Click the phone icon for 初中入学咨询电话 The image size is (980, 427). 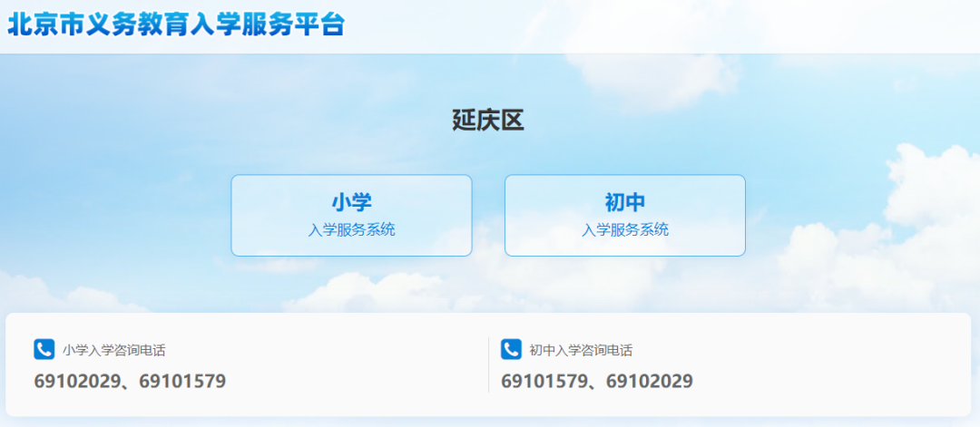tap(511, 350)
